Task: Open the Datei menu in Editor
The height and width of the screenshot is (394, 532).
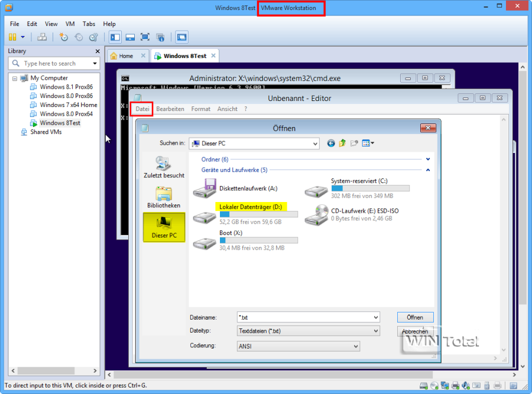Action: coord(141,109)
